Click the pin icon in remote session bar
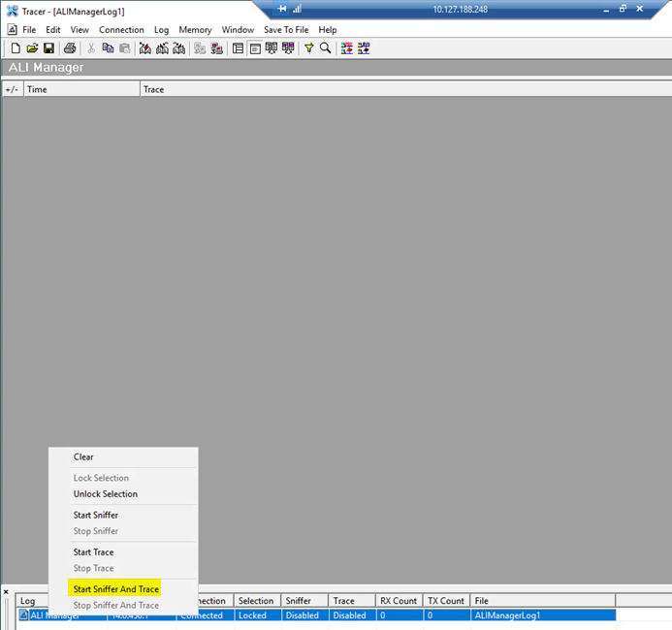 pyautogui.click(x=282, y=9)
